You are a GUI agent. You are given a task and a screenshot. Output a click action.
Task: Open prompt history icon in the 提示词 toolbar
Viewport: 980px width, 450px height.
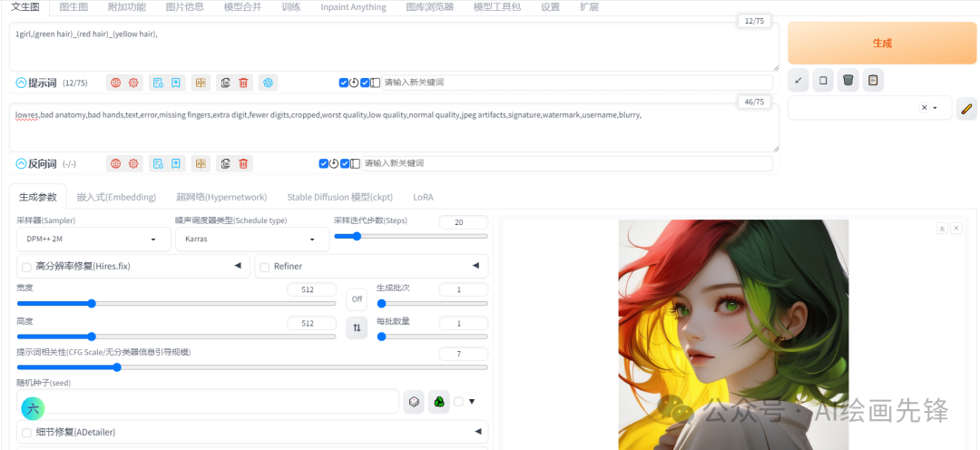coord(158,83)
